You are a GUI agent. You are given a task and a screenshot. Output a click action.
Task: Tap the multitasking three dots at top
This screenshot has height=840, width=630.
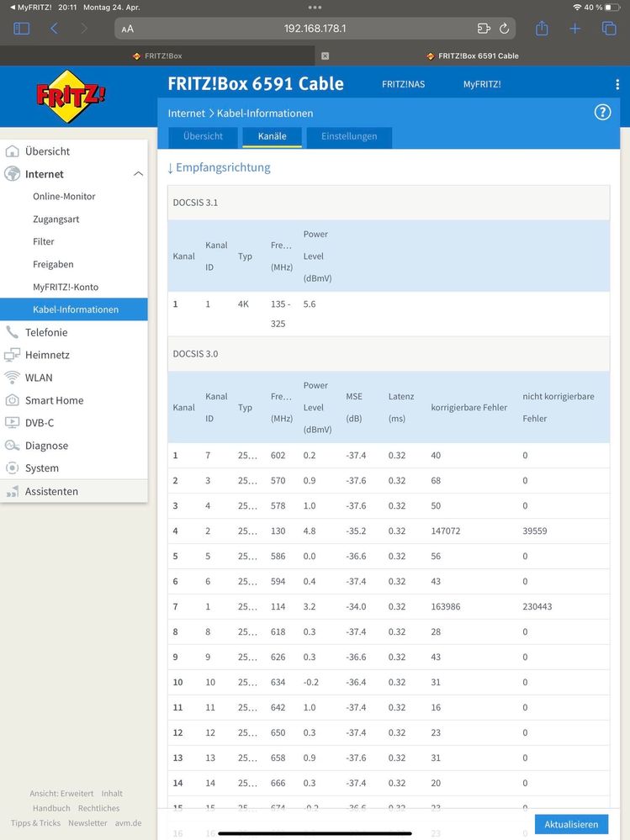pyautogui.click(x=315, y=8)
